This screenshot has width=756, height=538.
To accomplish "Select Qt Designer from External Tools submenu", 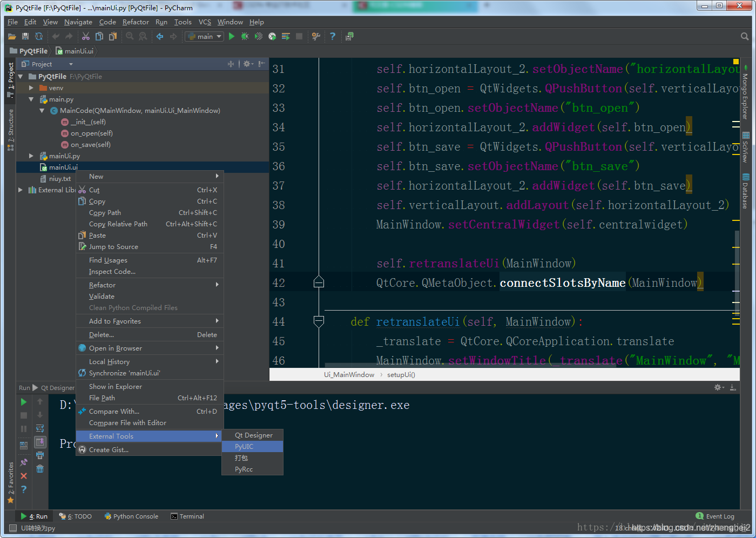I will 252,435.
